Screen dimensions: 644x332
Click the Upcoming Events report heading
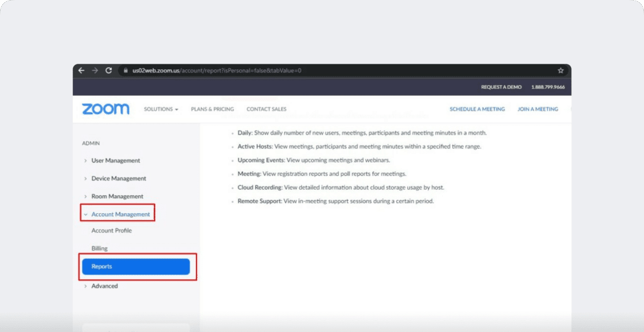pyautogui.click(x=261, y=160)
